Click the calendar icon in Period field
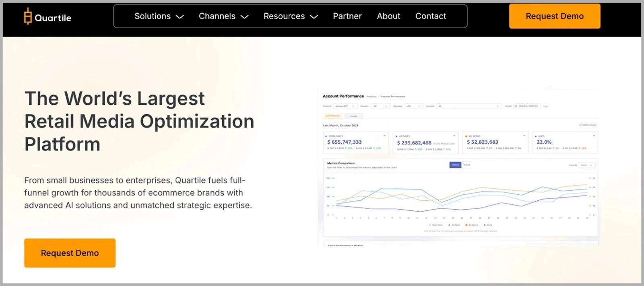The image size is (644, 286). coord(516,106)
